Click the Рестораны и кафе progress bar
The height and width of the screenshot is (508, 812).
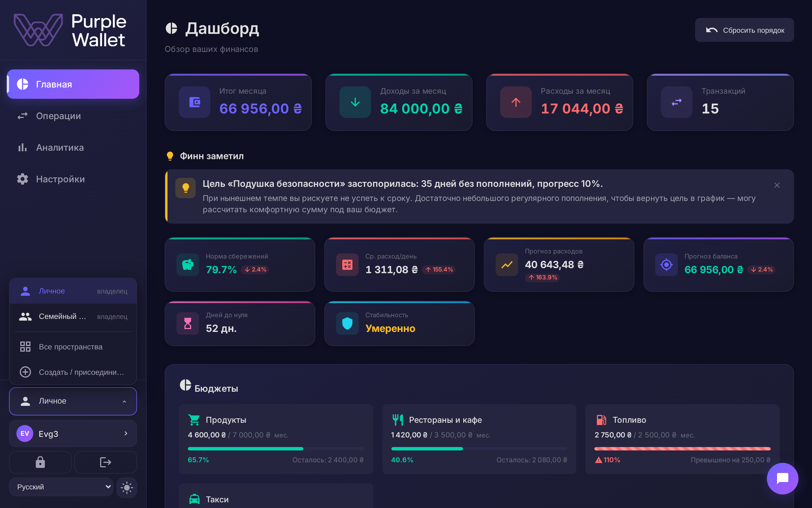(479, 449)
